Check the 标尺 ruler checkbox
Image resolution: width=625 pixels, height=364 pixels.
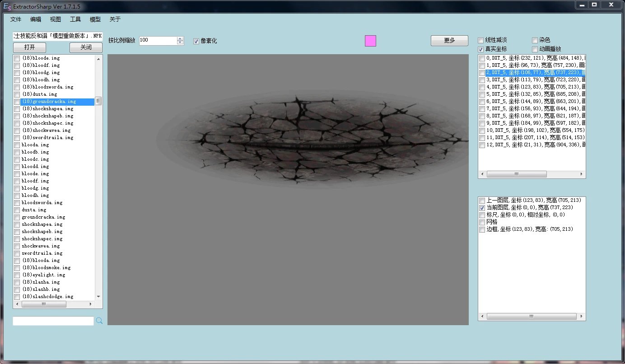point(482,215)
